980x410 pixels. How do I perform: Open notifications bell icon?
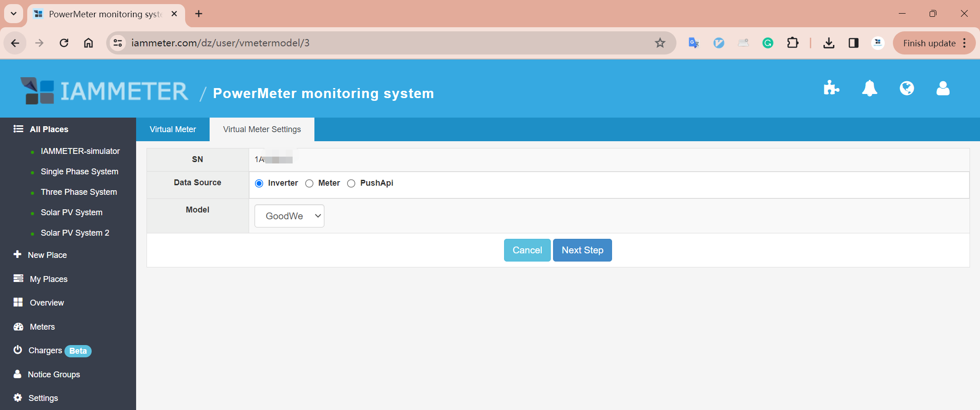click(x=869, y=88)
